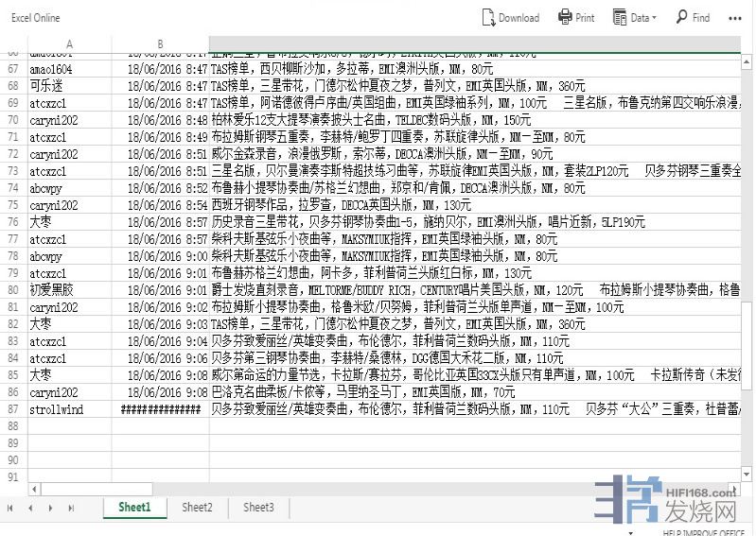Select column B header

(160, 44)
